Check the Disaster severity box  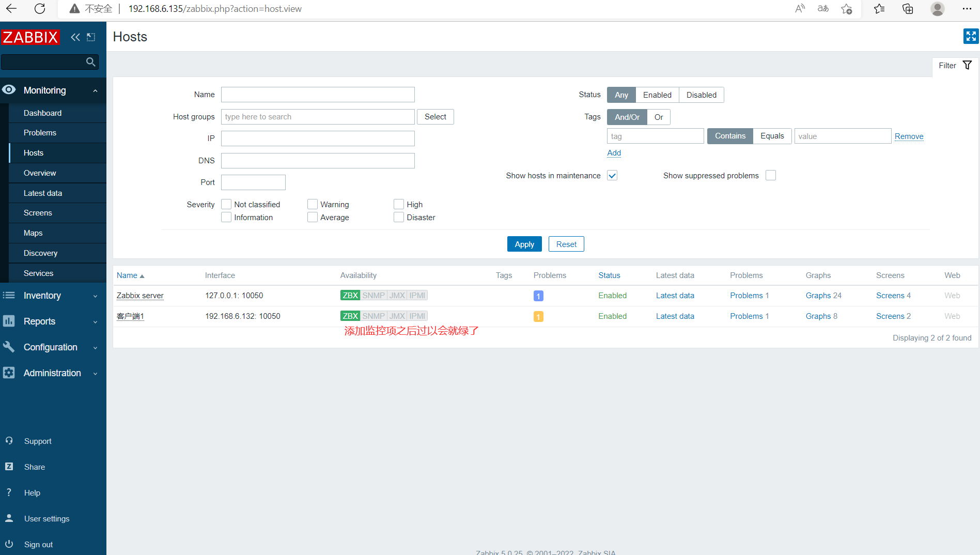(399, 217)
